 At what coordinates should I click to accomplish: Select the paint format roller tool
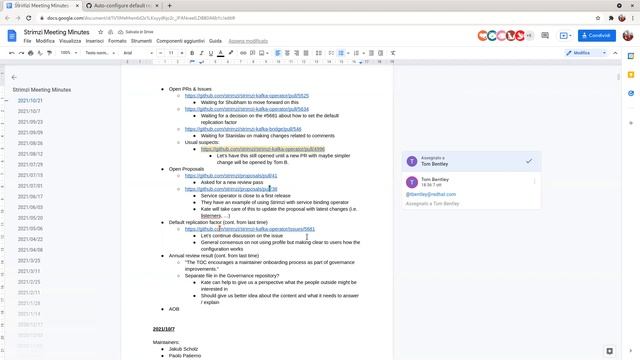(49, 53)
